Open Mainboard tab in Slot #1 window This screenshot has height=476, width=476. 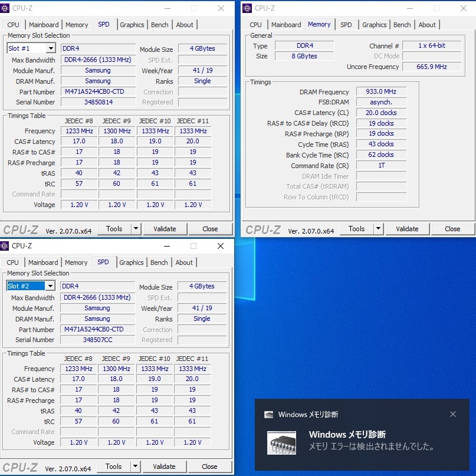click(x=44, y=25)
